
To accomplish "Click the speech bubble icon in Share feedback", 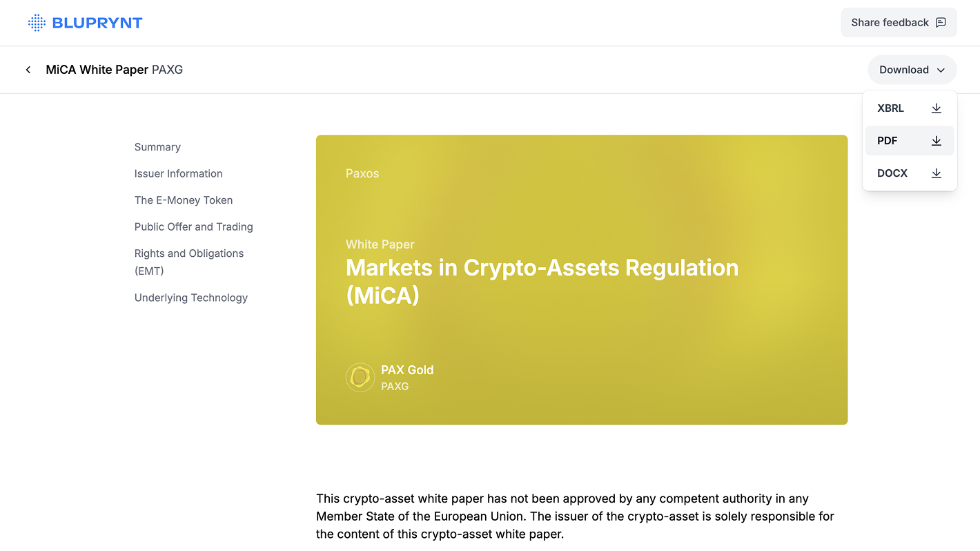I will [941, 23].
